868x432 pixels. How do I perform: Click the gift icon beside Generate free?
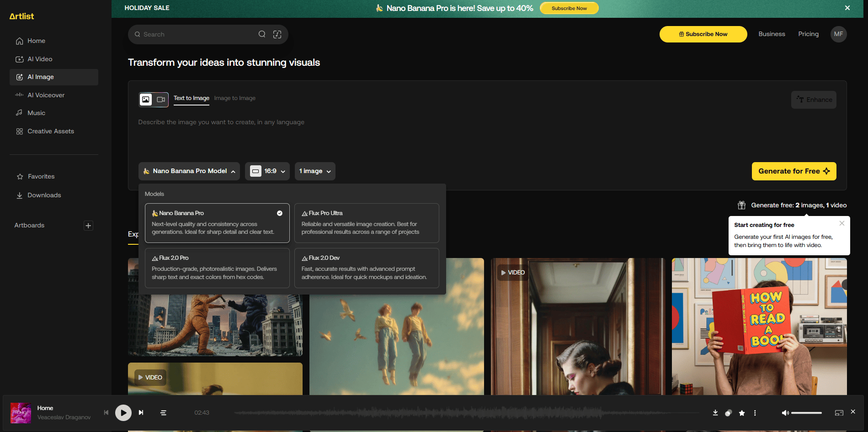[x=741, y=205]
